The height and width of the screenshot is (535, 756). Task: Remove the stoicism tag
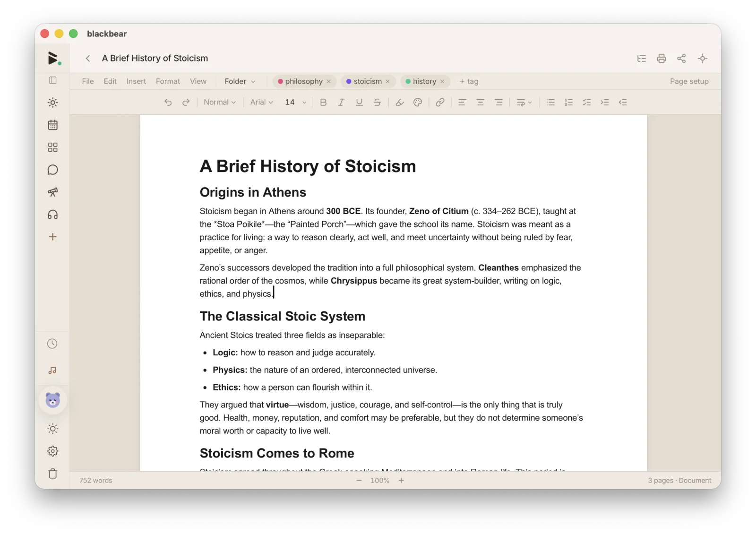(388, 81)
